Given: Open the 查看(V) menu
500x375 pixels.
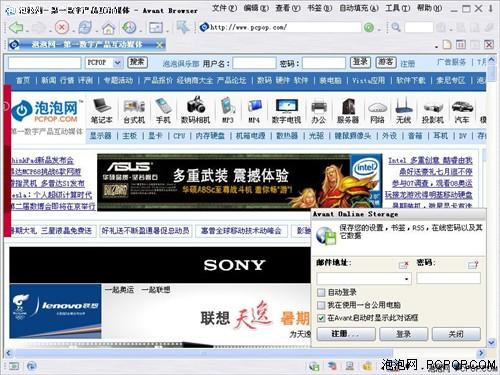Looking at the screenshot, I should coord(288,8).
